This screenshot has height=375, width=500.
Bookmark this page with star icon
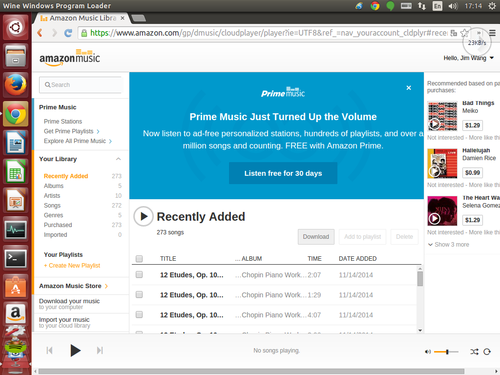464,33
